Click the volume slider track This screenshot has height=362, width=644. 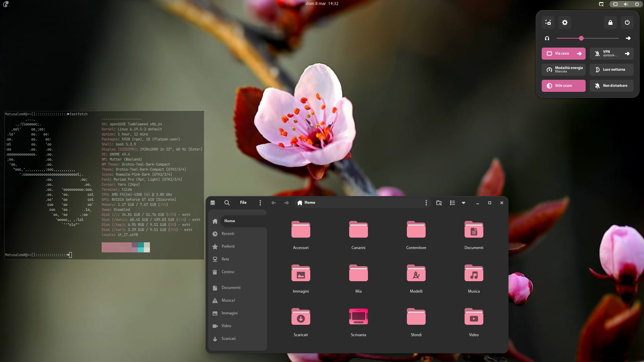(600, 39)
